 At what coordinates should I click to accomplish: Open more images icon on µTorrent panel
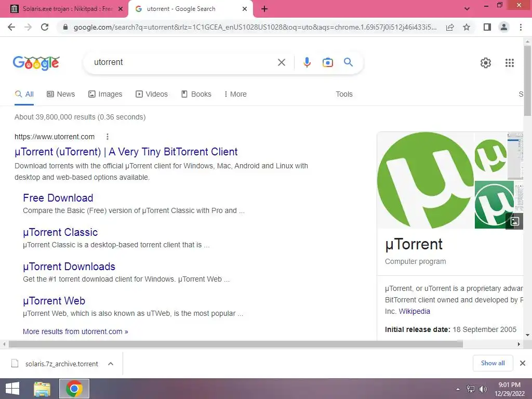coord(515,221)
